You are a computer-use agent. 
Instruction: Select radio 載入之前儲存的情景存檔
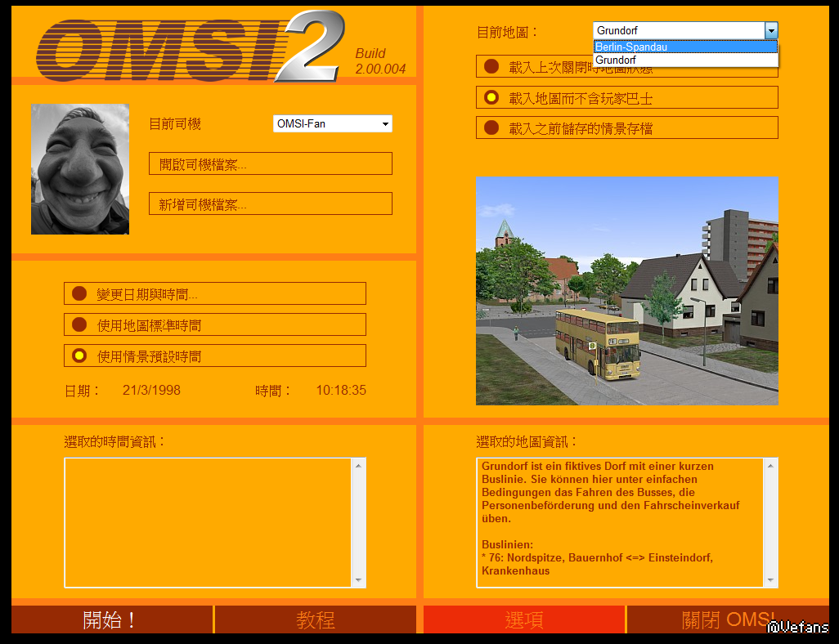coord(626,127)
